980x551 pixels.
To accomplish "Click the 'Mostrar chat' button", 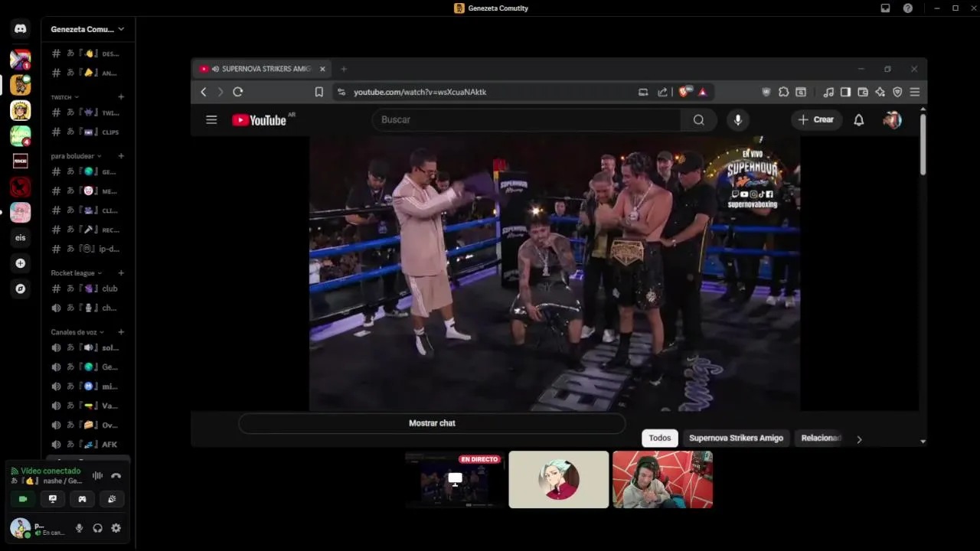I will click(432, 423).
